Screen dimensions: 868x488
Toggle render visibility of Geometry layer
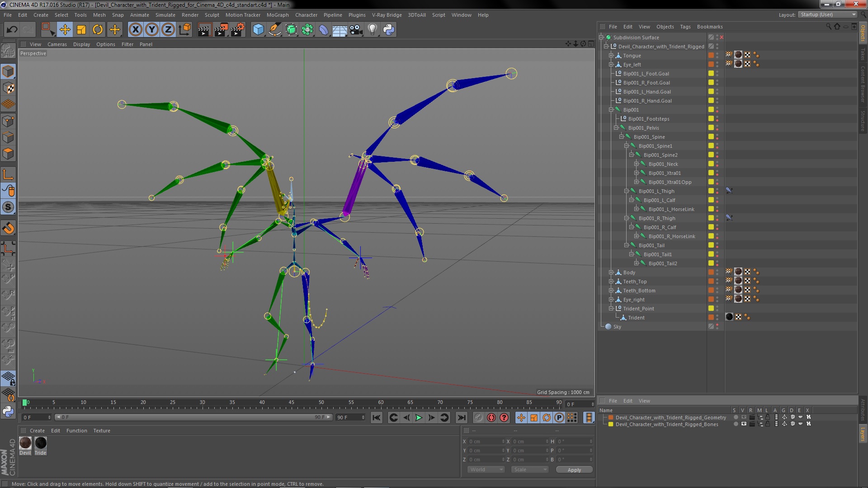coord(752,418)
